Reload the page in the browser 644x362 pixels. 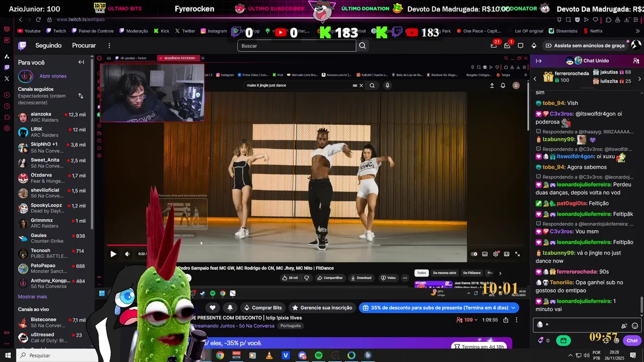[38, 19]
